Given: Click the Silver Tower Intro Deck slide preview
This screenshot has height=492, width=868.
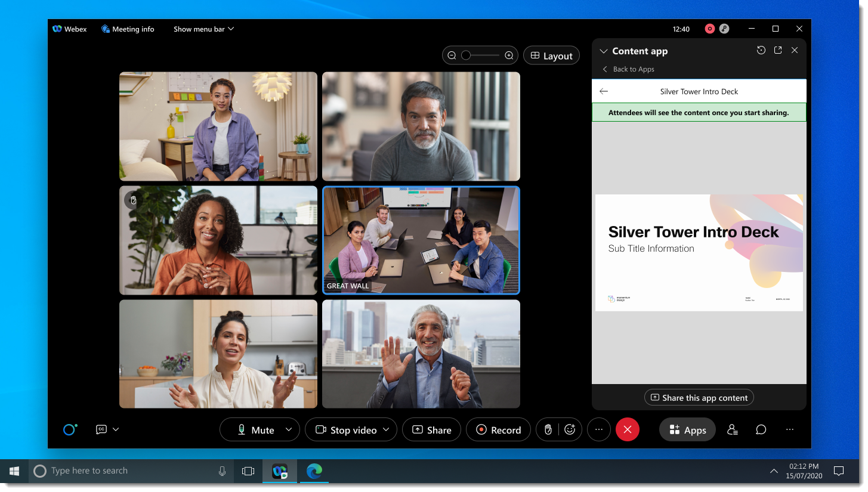Looking at the screenshot, I should coord(699,252).
